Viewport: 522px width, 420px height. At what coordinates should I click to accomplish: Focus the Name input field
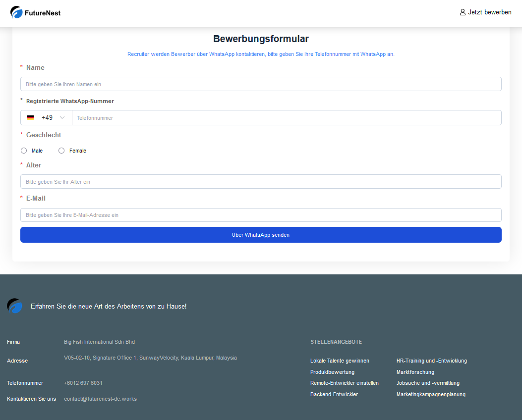point(261,84)
